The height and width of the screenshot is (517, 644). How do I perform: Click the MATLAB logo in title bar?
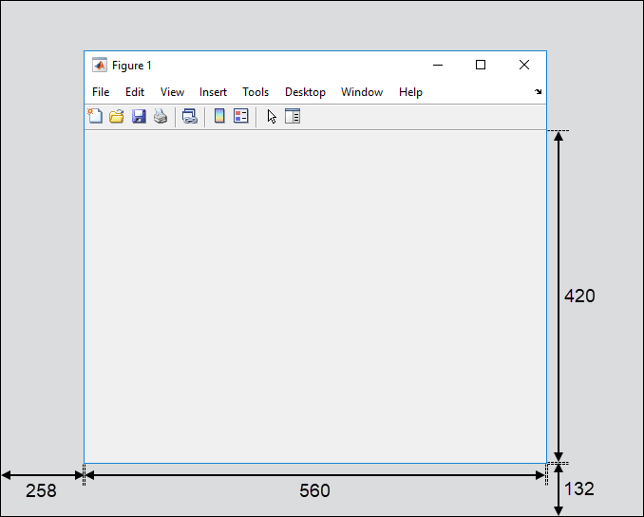coord(99,65)
